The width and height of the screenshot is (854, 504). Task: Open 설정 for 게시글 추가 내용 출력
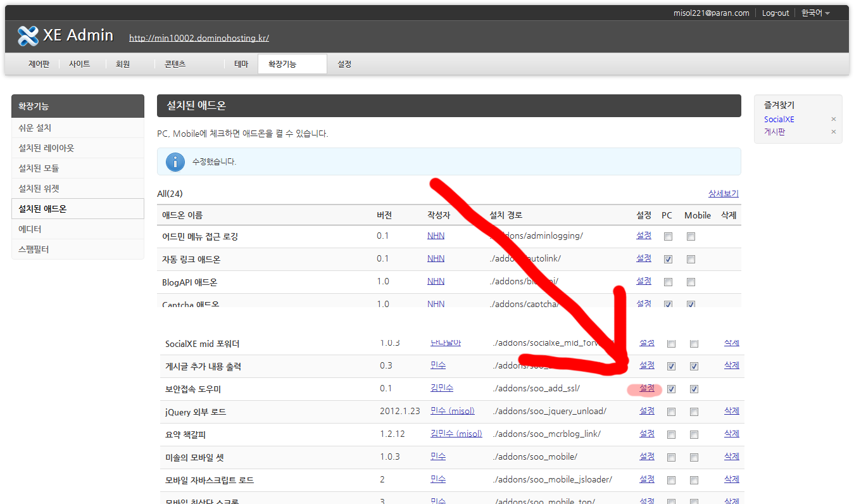coord(647,365)
